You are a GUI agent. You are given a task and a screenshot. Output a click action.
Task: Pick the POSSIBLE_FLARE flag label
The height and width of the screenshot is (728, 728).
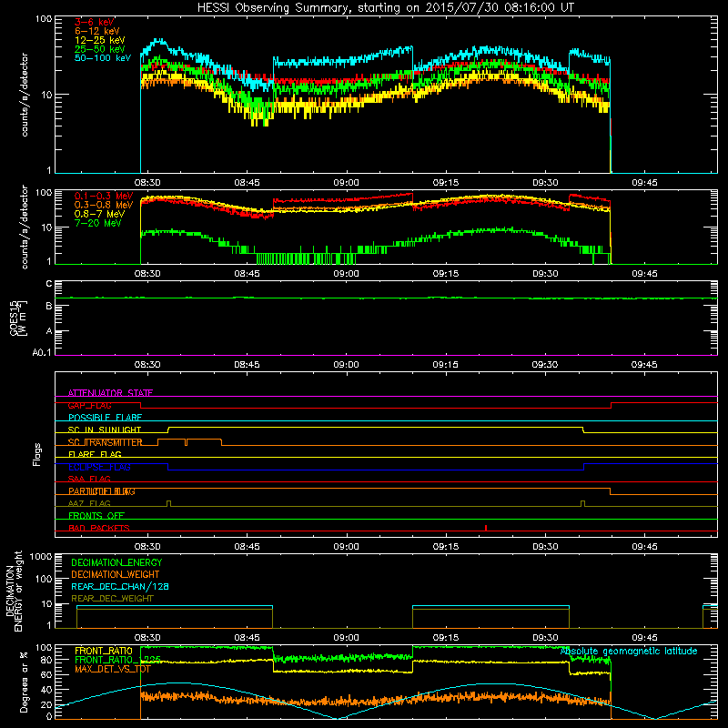click(x=105, y=418)
